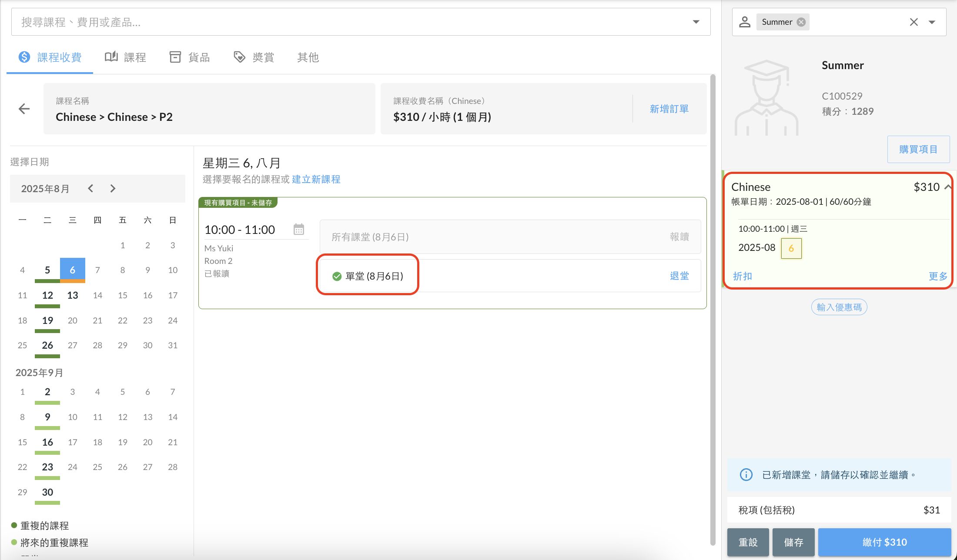Viewport: 957px width, 560px height.
Task: Click the 現有購買項目 - 未儲存 badge
Action: click(238, 203)
